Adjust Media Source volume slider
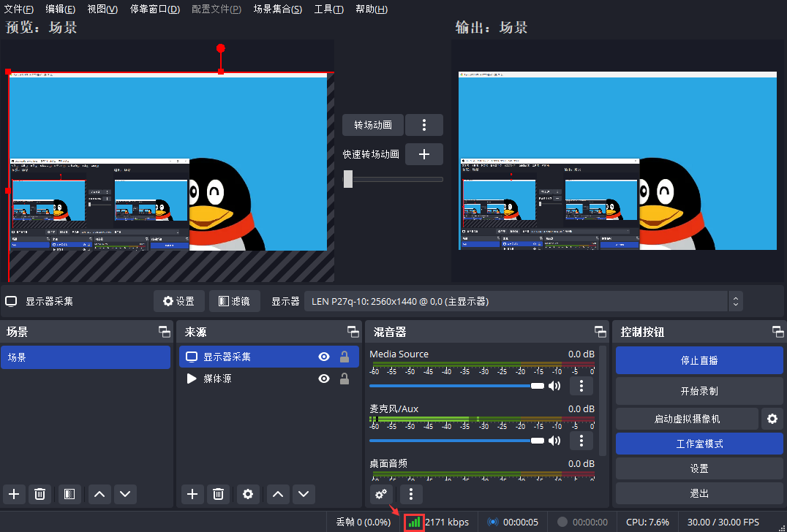 tap(456, 386)
